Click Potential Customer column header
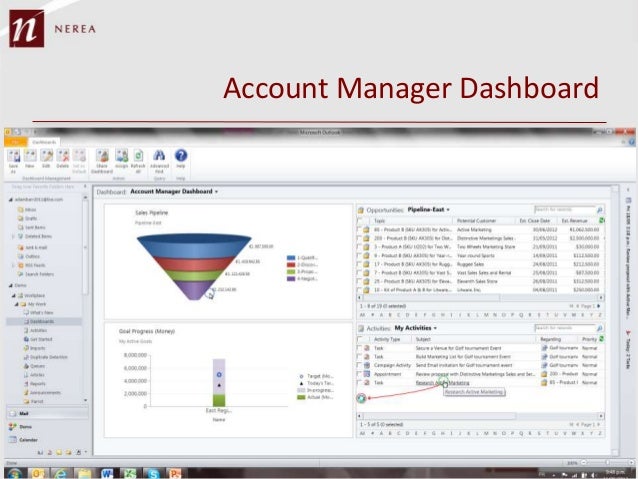638x479 pixels. (476, 221)
